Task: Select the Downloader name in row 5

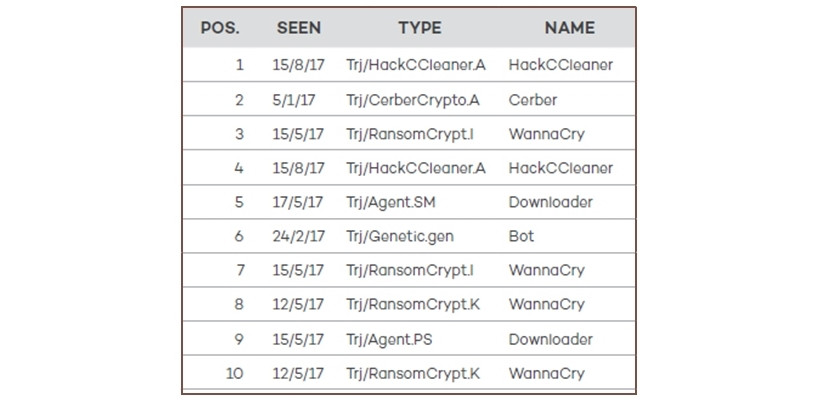Action: click(x=550, y=202)
